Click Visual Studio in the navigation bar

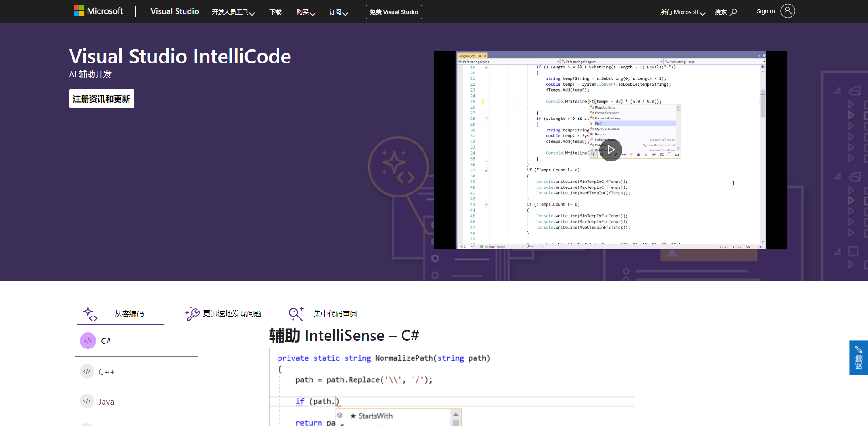[175, 11]
